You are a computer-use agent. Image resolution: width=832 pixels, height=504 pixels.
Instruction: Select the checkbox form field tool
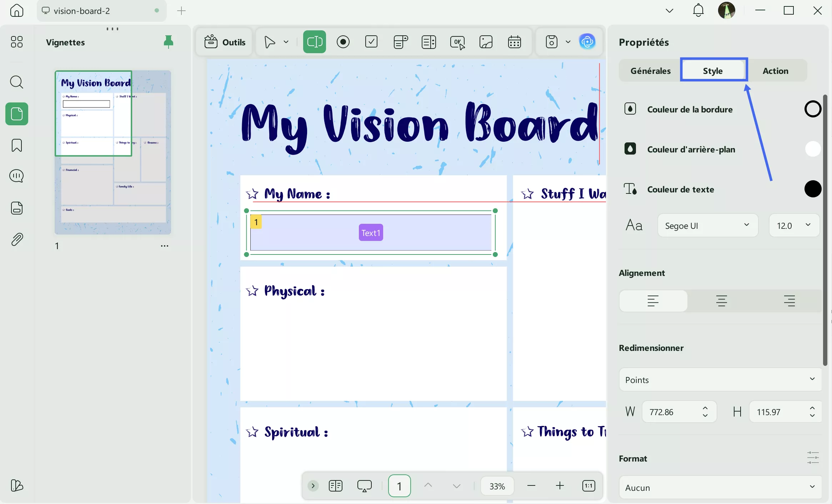click(x=371, y=42)
